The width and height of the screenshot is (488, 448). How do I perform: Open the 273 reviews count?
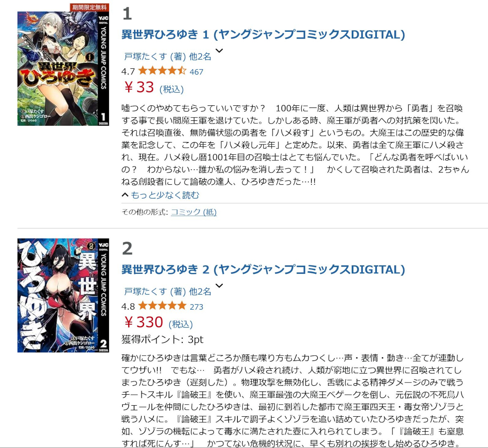point(196,307)
